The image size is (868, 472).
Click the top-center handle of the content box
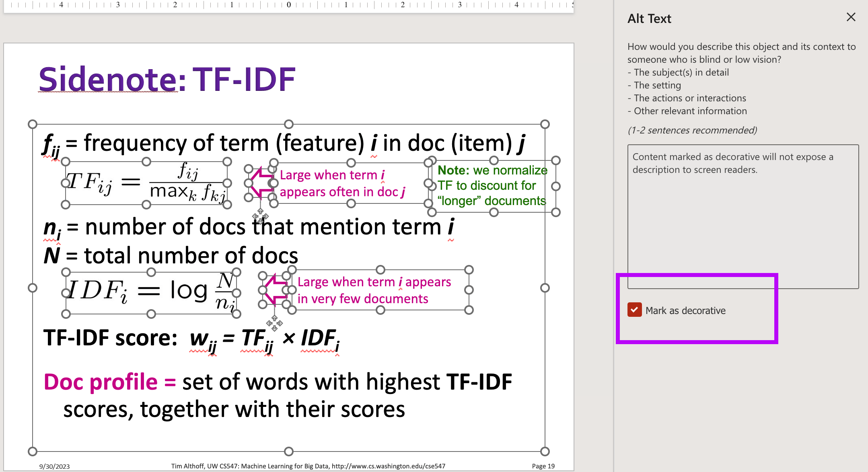(x=289, y=124)
